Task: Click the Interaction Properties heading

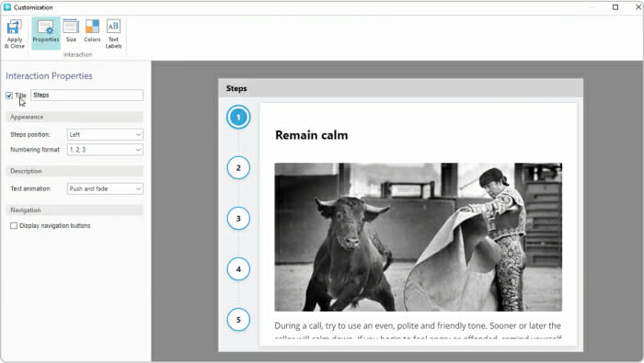Action: pos(49,76)
